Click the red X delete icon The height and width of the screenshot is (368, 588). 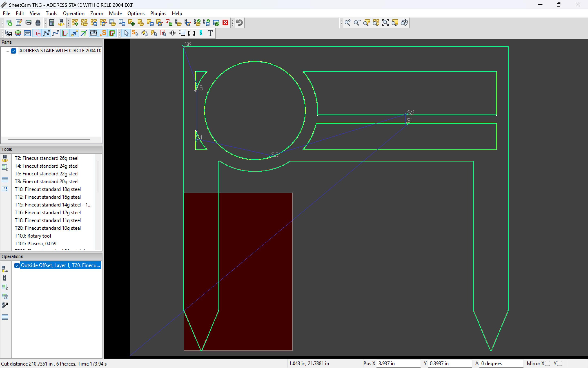pyautogui.click(x=225, y=23)
